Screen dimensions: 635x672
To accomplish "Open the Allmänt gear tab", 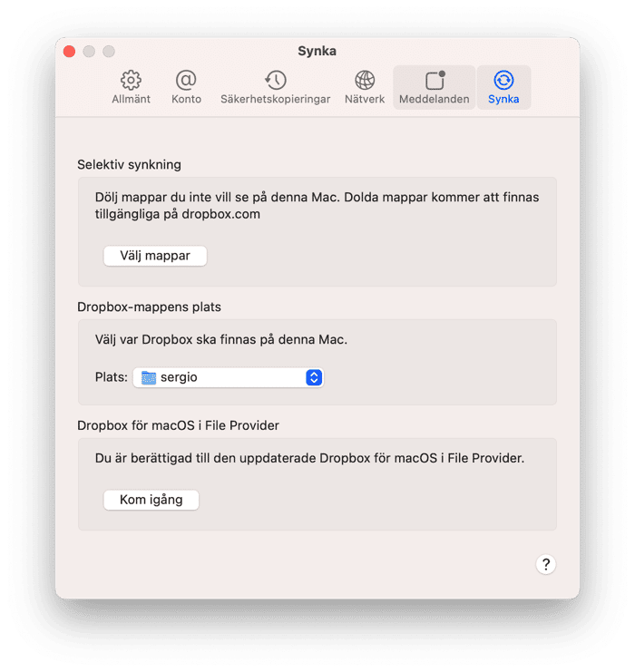I will 131,87.
